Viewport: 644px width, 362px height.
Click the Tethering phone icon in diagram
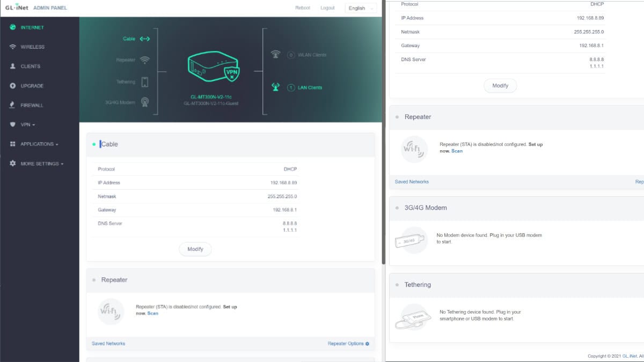[x=144, y=82]
